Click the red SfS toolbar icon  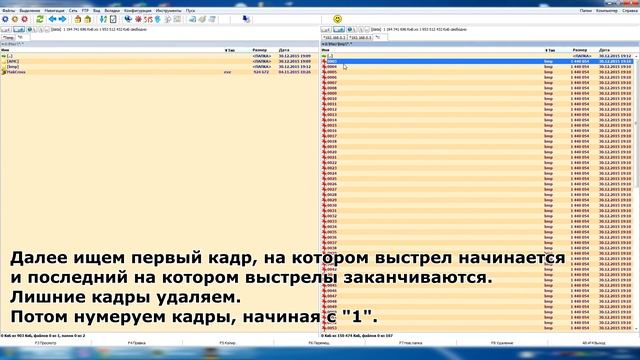click(148, 19)
